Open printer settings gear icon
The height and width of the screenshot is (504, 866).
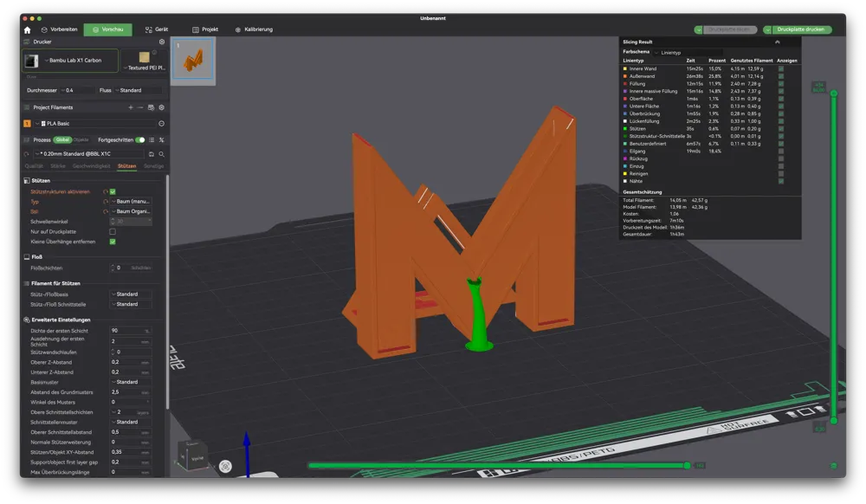coord(162,42)
